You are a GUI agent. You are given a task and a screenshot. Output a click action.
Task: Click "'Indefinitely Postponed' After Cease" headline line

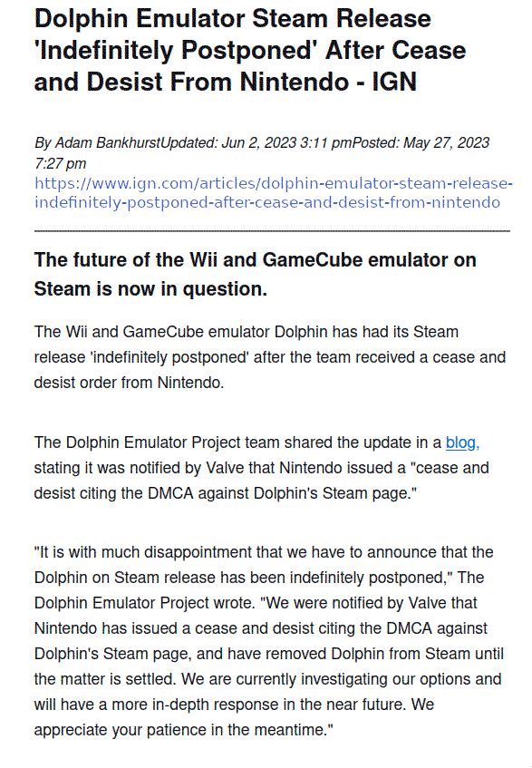point(250,50)
